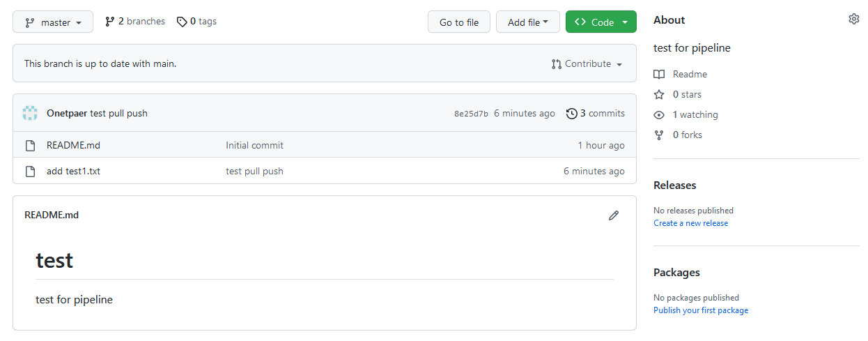Click the tag icon beside '0 tags'
The height and width of the screenshot is (341, 868).
(182, 22)
